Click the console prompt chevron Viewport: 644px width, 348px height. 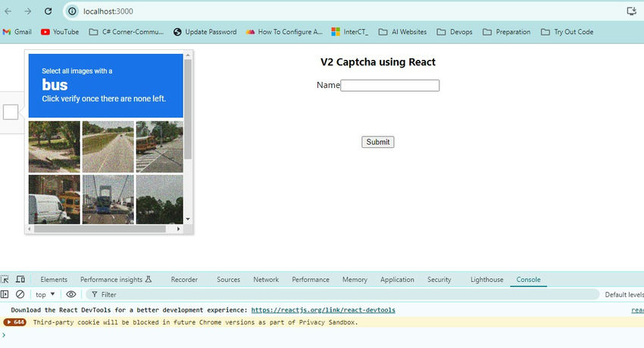point(4,335)
